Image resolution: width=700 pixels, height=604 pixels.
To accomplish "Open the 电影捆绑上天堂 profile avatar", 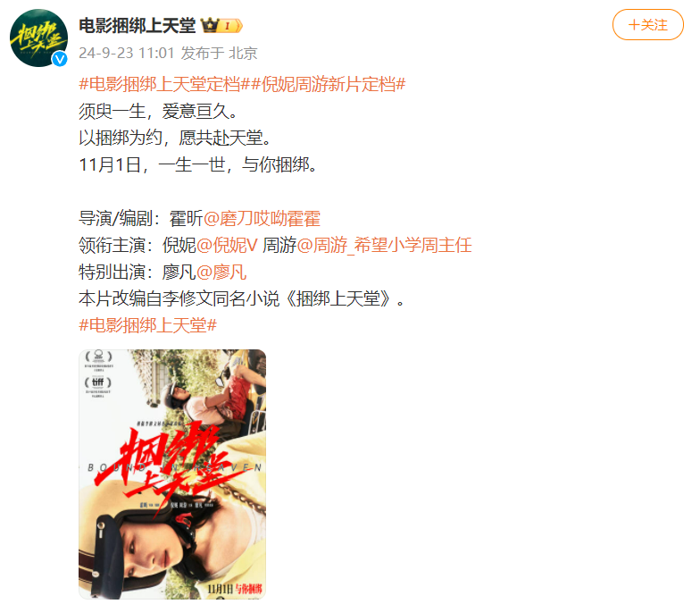I will (39, 38).
